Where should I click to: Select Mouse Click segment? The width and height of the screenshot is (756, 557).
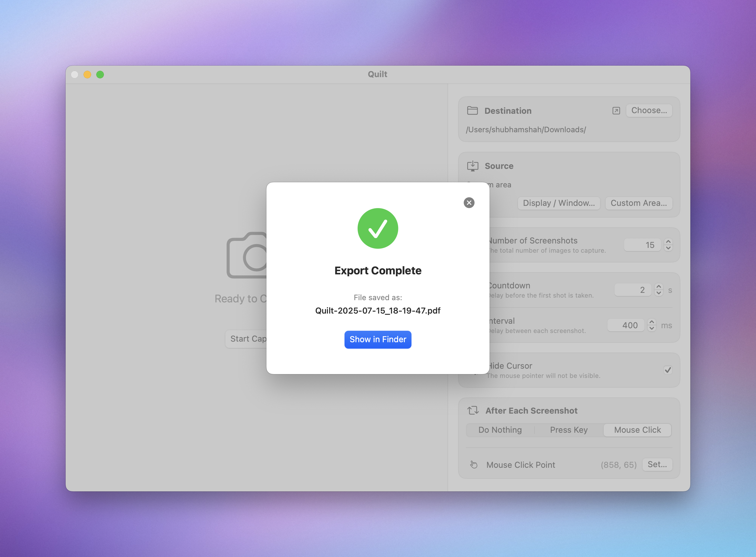[x=637, y=430]
